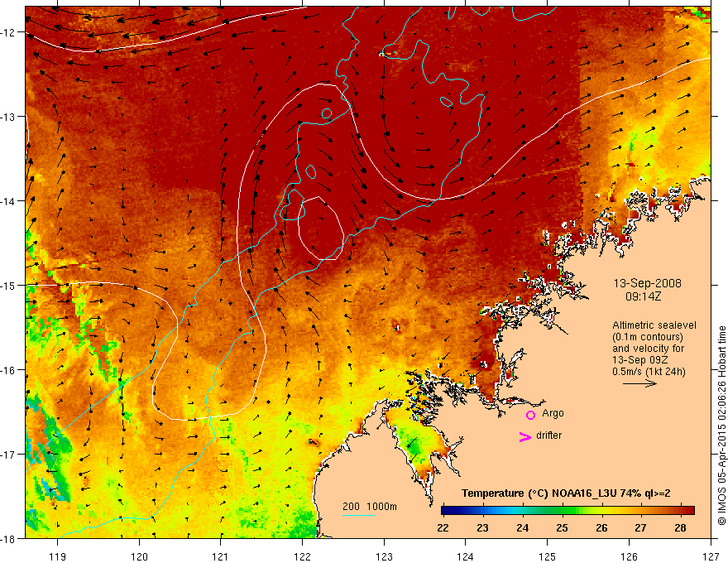This screenshot has width=728, height=563.
Task: Click the latitude -14 axis label
Action: click(x=8, y=201)
